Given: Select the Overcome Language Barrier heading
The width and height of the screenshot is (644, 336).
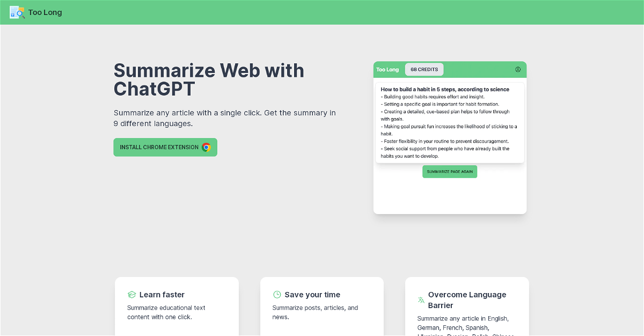Looking at the screenshot, I should [x=467, y=300].
